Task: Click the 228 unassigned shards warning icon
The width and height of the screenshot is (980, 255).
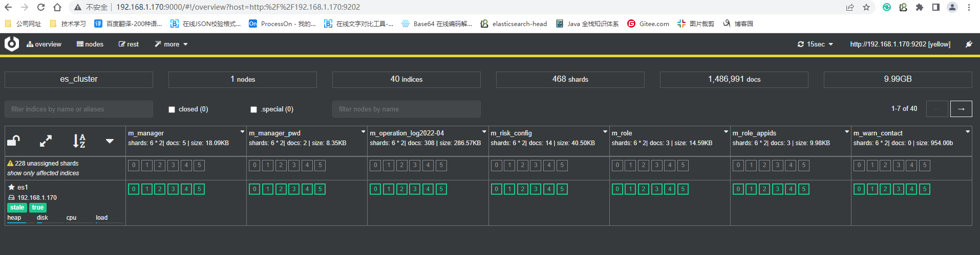Action: 10,164
